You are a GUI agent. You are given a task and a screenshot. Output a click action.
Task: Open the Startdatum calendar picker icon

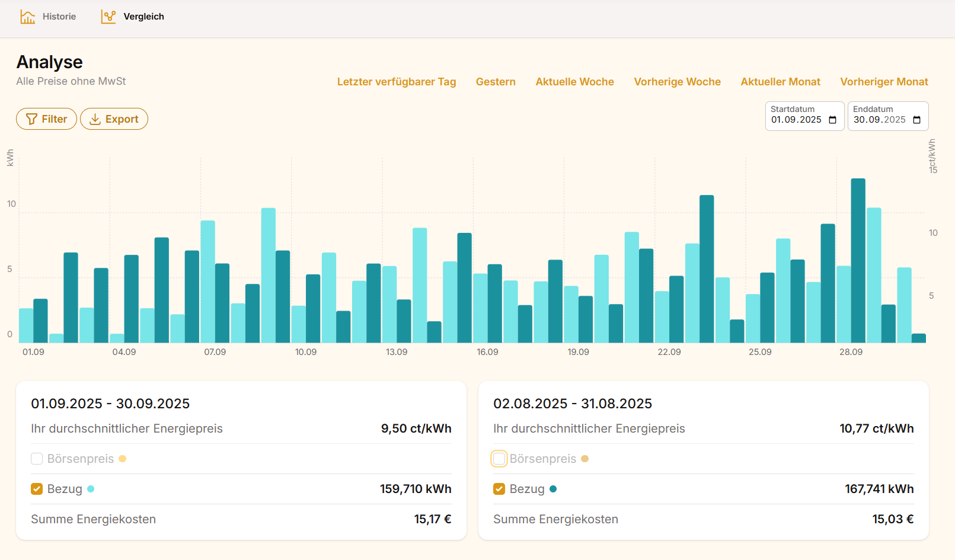pos(832,120)
